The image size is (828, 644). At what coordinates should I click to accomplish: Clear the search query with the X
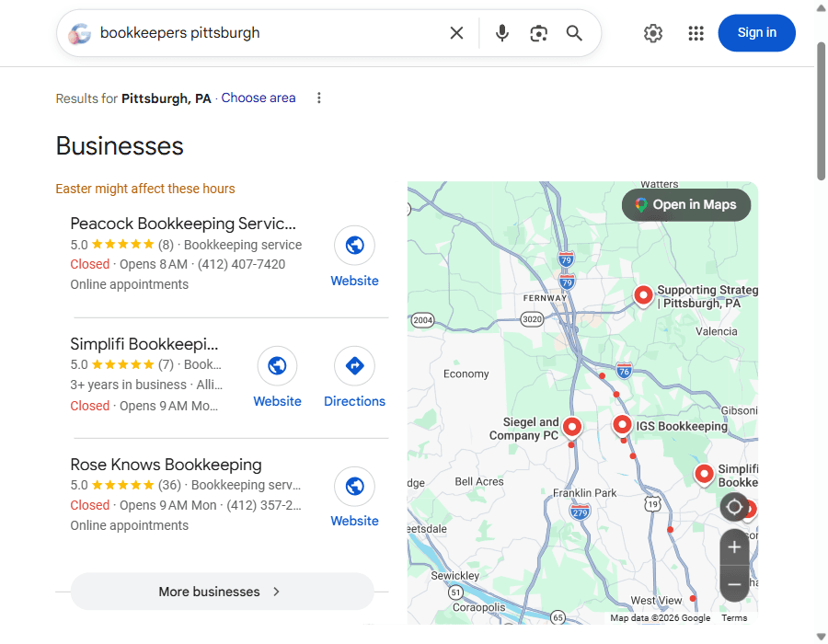456,32
